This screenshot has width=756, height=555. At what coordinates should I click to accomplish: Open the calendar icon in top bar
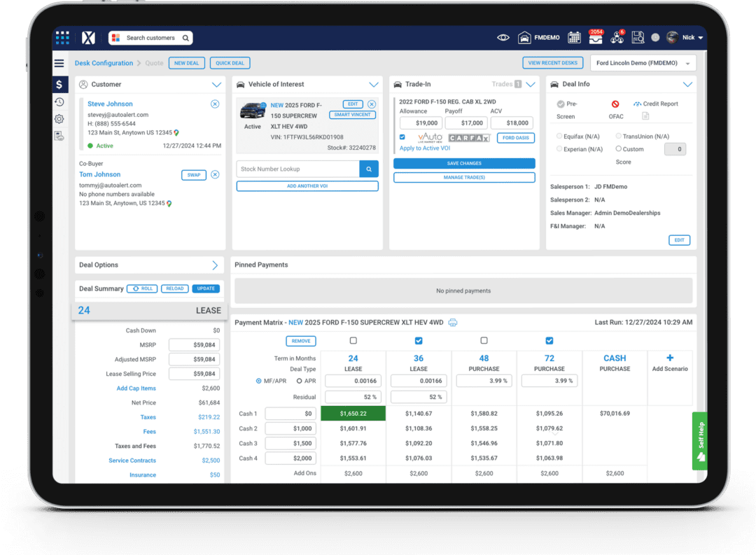(575, 37)
